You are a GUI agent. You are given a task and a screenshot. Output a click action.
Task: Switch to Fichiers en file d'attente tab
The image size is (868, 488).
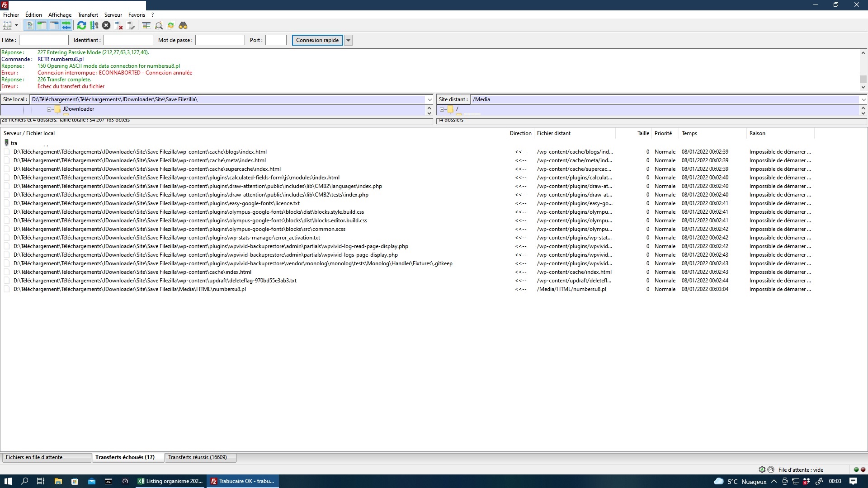point(47,457)
